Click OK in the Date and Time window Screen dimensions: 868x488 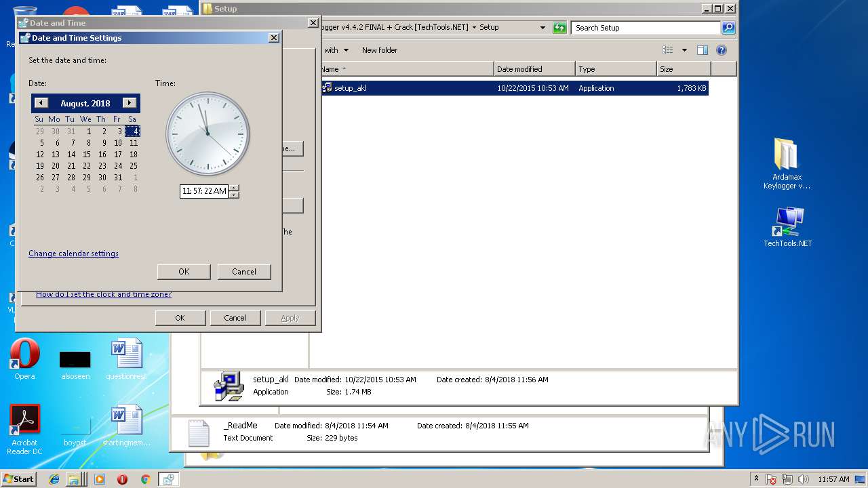pos(180,318)
